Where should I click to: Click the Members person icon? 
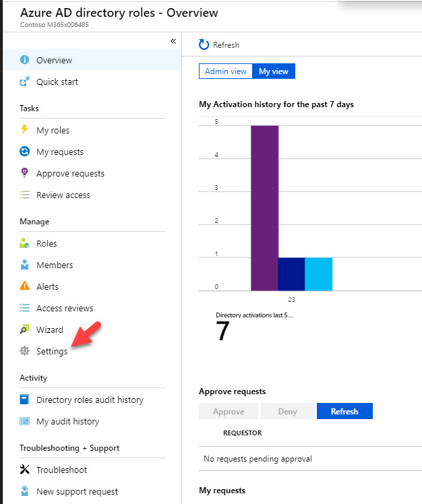[x=24, y=265]
